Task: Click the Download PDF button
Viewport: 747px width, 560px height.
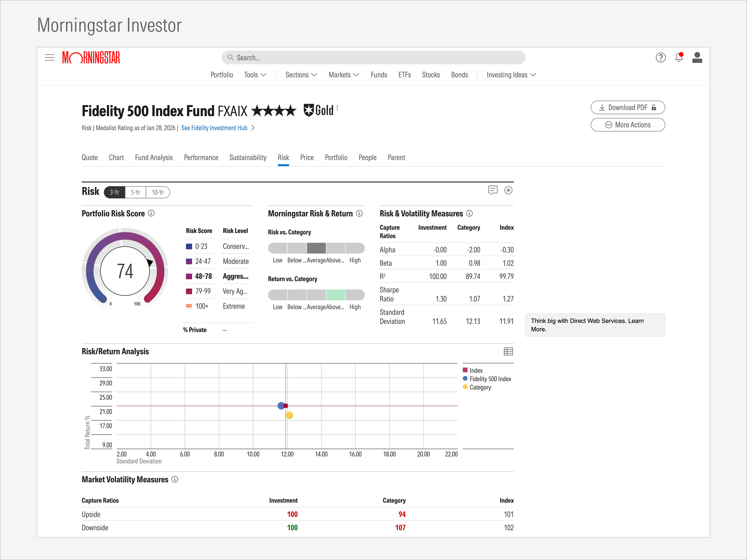Action: pyautogui.click(x=627, y=107)
